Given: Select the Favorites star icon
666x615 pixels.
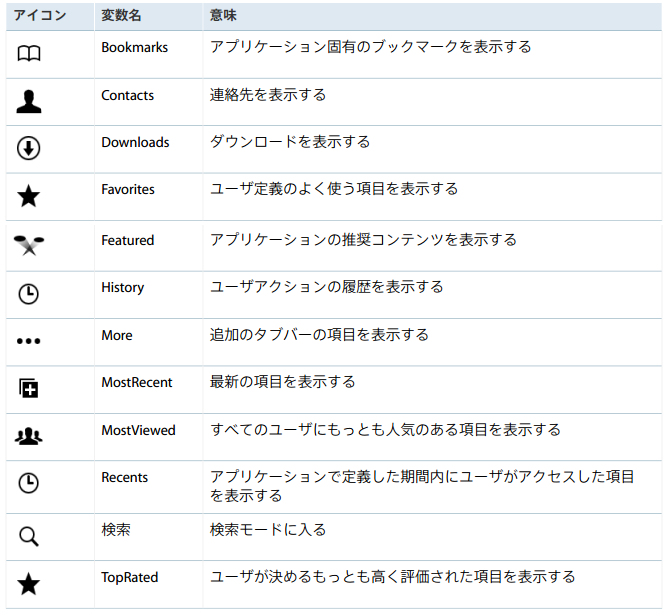Looking at the screenshot, I should point(28,196).
